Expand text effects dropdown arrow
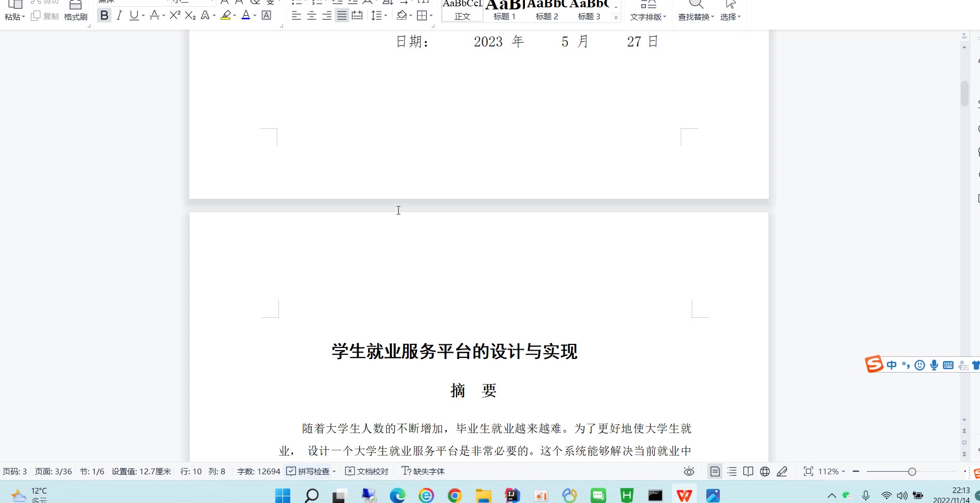Viewport: 980px width, 503px height. [x=214, y=16]
